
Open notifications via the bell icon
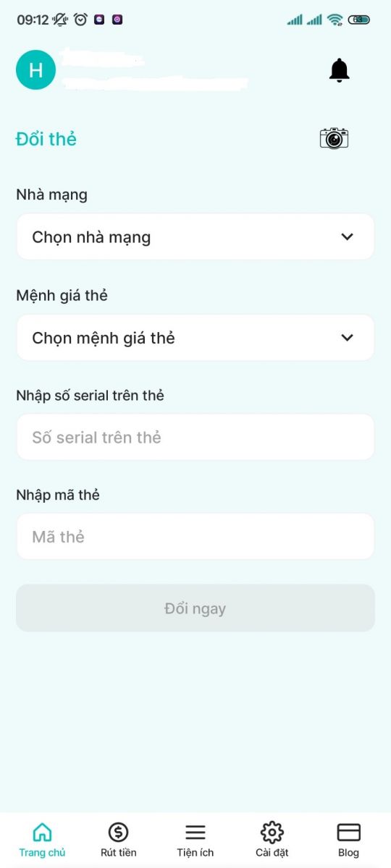tap(339, 70)
